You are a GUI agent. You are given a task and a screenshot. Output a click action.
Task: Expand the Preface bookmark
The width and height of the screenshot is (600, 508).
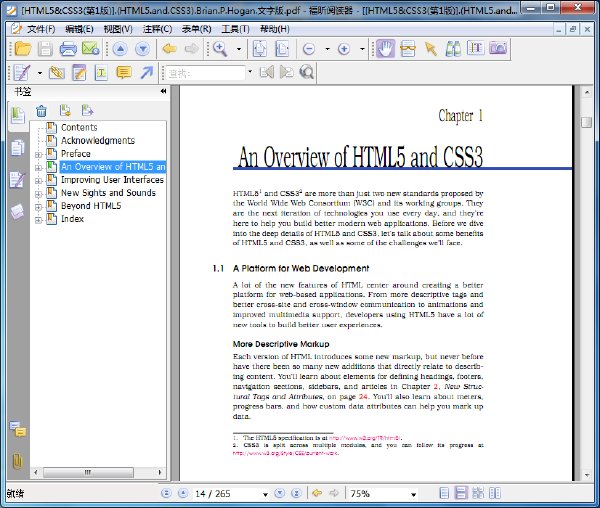tap(38, 155)
